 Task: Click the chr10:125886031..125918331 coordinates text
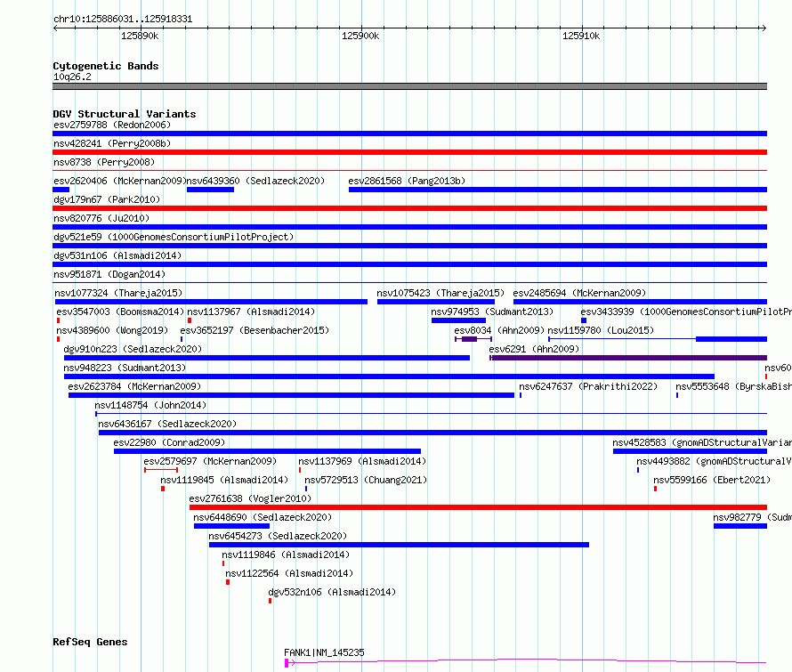(123, 20)
